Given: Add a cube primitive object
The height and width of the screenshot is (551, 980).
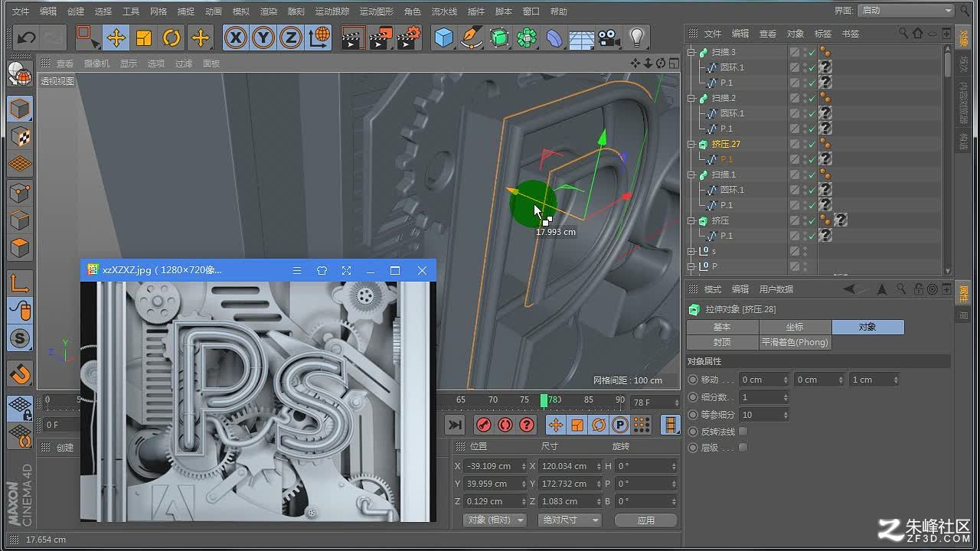Looking at the screenshot, I should pyautogui.click(x=443, y=37).
